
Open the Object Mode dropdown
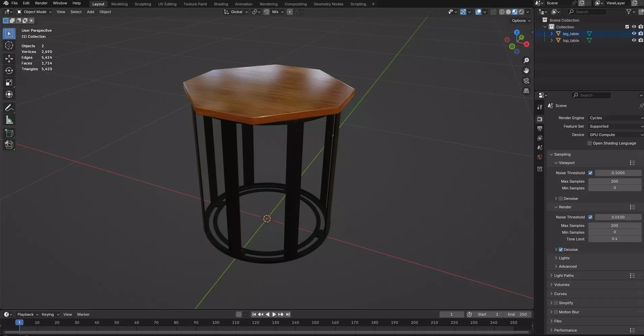(x=34, y=12)
